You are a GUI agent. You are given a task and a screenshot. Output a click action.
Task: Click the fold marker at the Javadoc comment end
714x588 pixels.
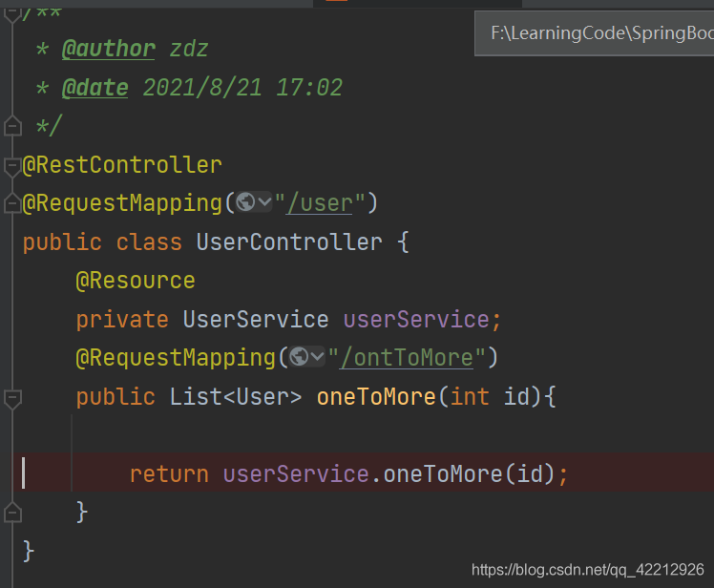[12, 126]
